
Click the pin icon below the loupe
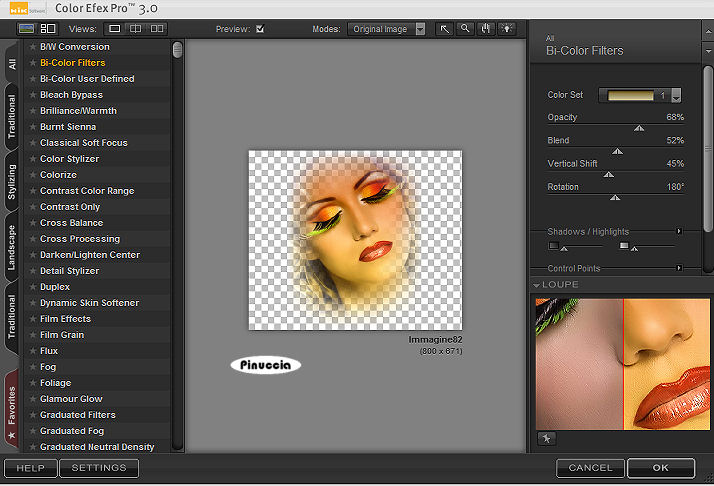click(546, 438)
